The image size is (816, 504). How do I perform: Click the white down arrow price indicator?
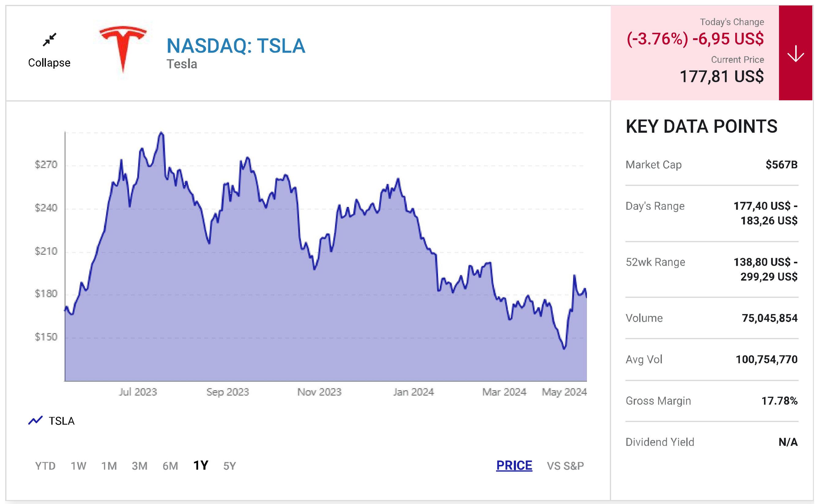pos(795,53)
